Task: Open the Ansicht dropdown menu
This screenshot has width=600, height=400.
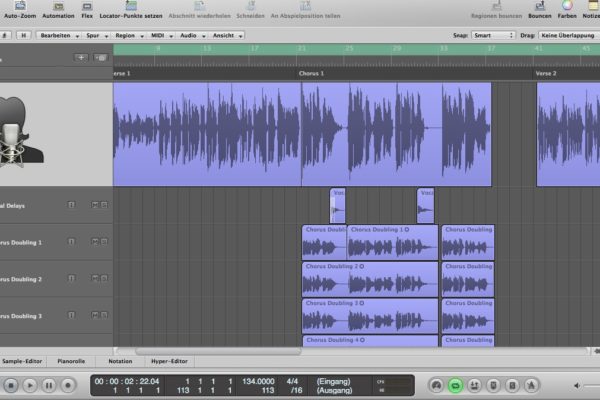Action: [227, 35]
